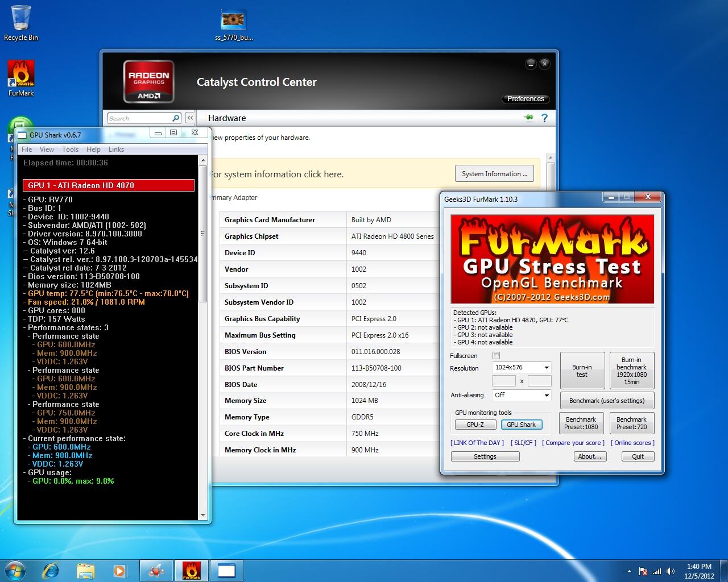This screenshot has height=582, width=728.
Task: Start the Burn-in test in FurMark
Action: (582, 371)
